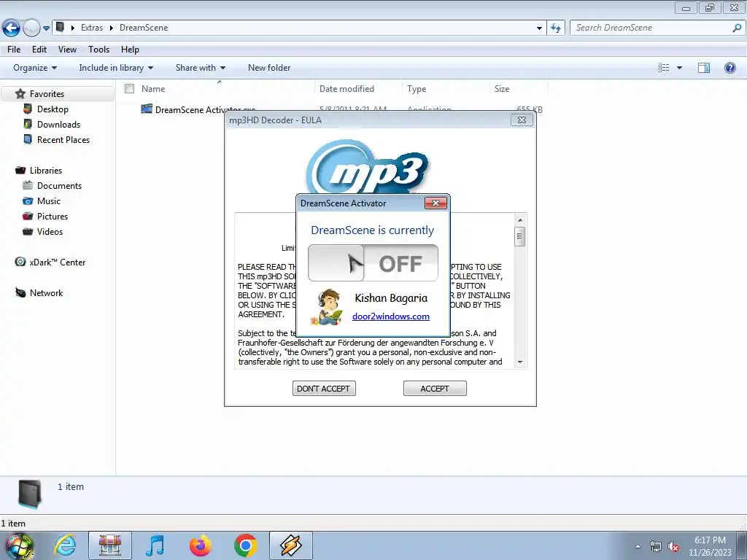Screen dimensions: 747x560
Task: Open the view options dropdown arrow
Action: click(x=679, y=68)
